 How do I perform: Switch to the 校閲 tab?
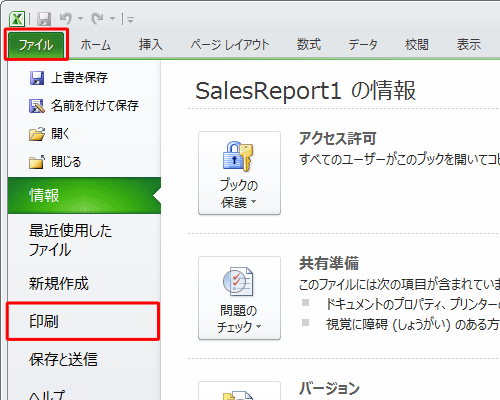click(416, 45)
